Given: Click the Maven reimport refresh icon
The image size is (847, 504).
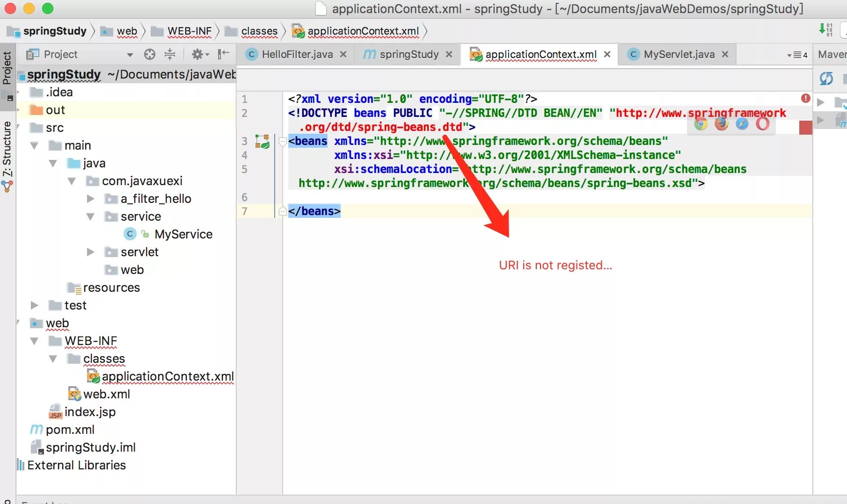Looking at the screenshot, I should pos(826,78).
